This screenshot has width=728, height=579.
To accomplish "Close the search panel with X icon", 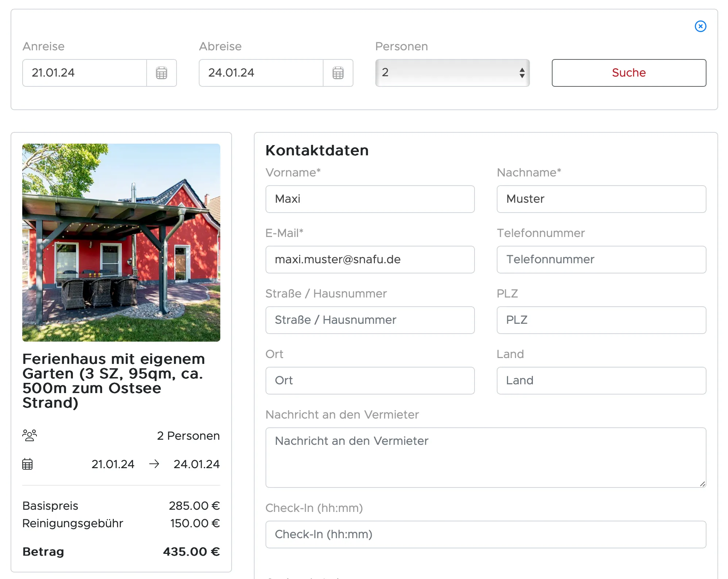I will click(x=700, y=26).
